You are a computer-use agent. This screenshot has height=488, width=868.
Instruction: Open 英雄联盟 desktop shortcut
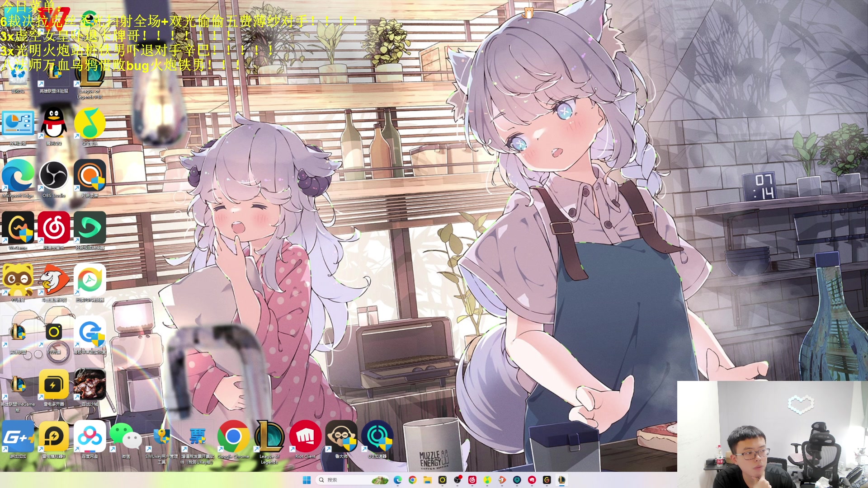click(x=18, y=335)
